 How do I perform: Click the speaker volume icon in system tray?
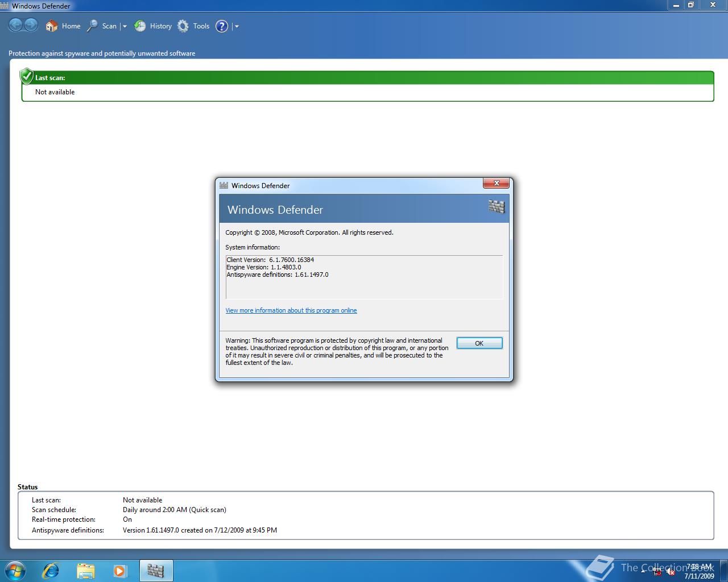click(671, 572)
